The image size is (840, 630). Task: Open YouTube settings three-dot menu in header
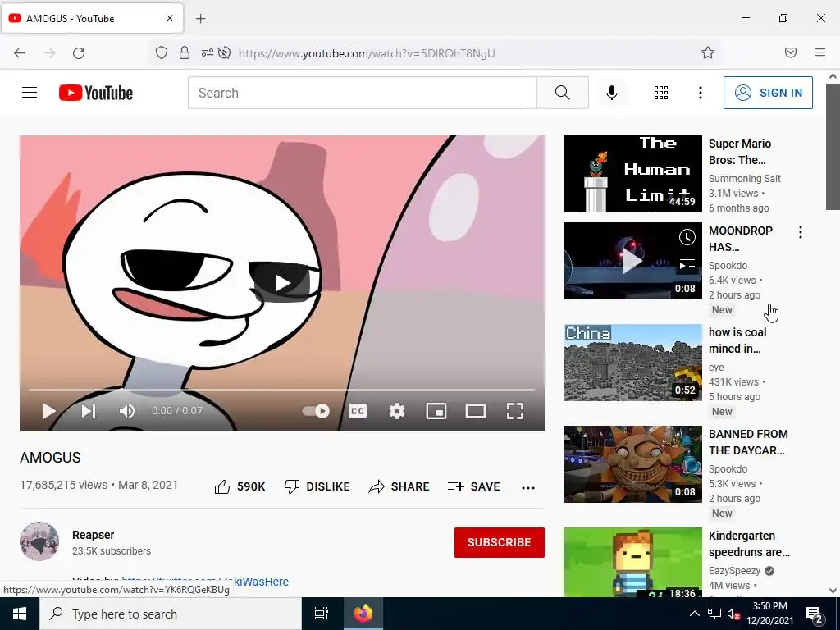pos(701,93)
